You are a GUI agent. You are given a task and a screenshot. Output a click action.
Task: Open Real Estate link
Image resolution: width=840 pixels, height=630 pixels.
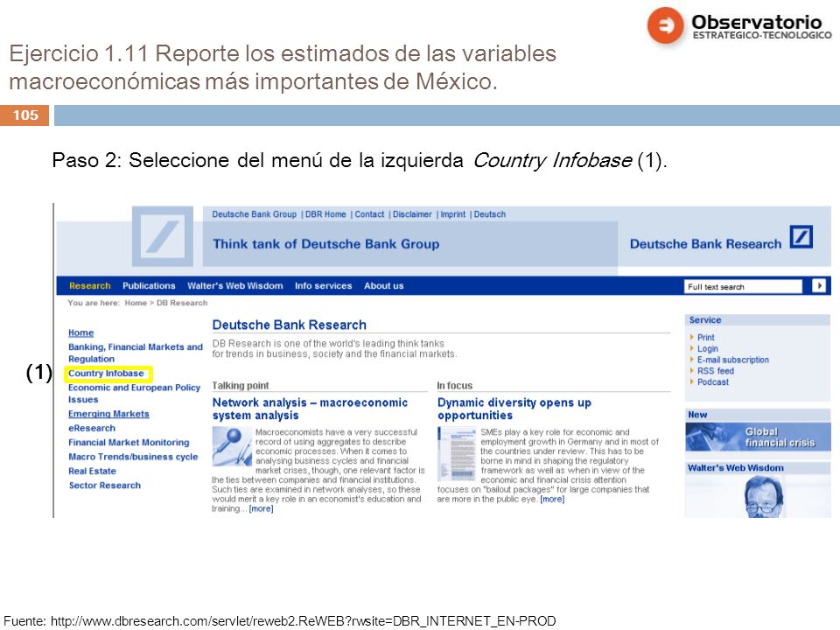point(92,471)
